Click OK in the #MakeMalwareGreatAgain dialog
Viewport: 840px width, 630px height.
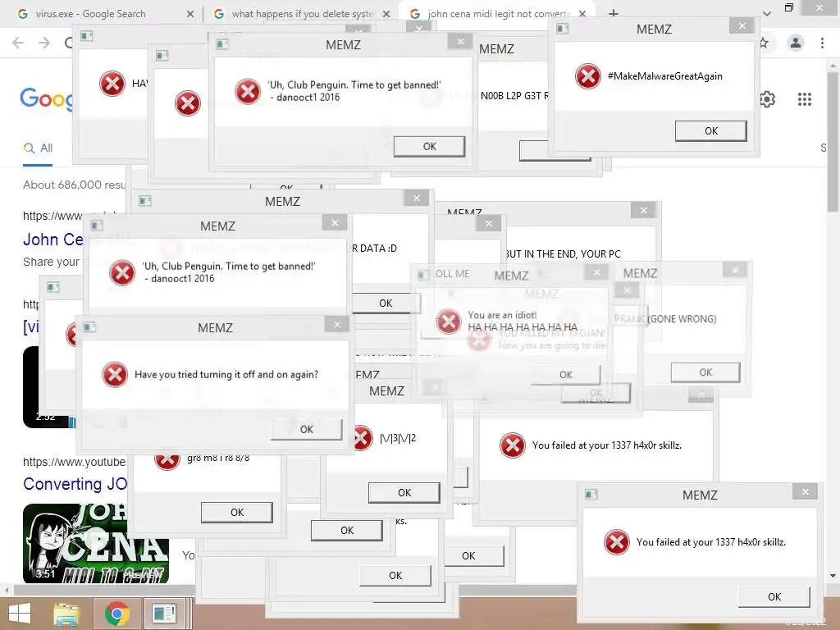[x=711, y=131]
